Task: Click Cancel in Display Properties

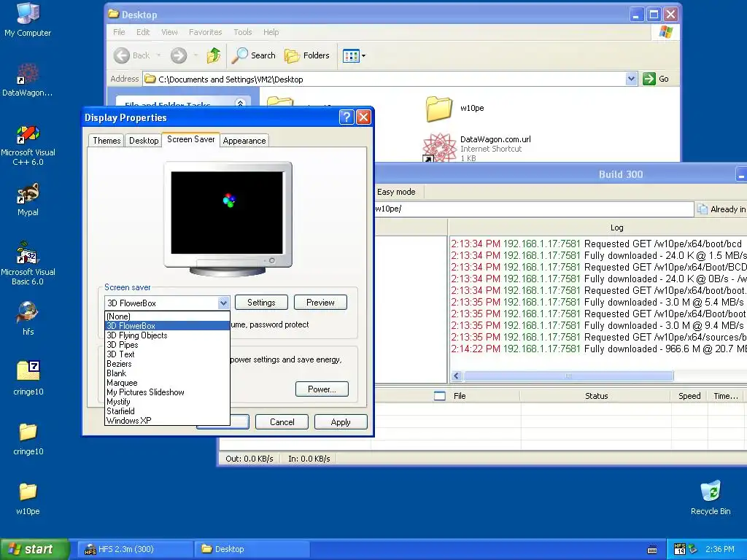Action: pyautogui.click(x=282, y=422)
